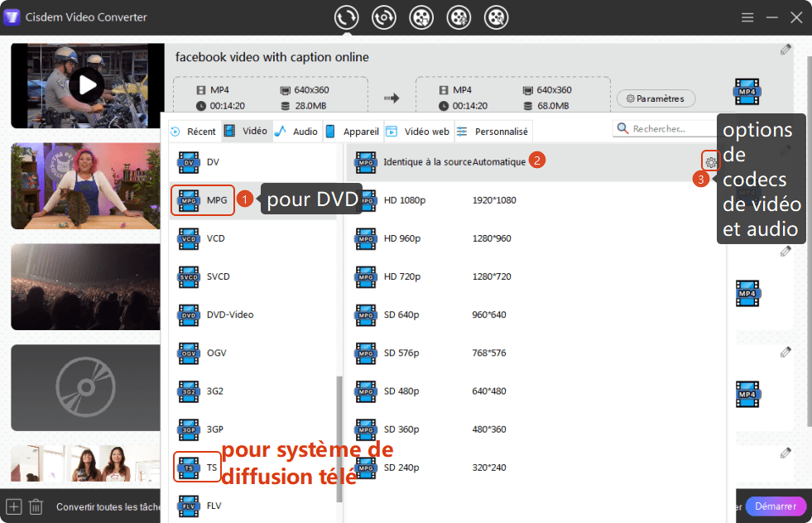Select the 3GP format
The image size is (812, 523).
[252, 429]
